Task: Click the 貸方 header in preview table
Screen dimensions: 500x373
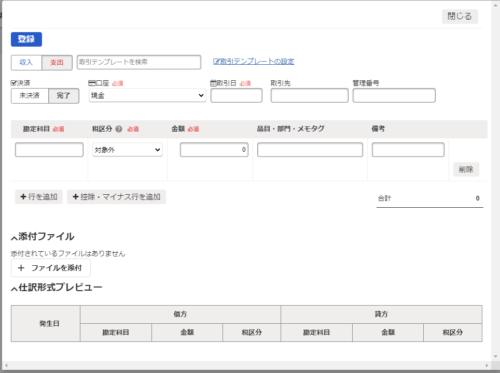Action: 381,314
